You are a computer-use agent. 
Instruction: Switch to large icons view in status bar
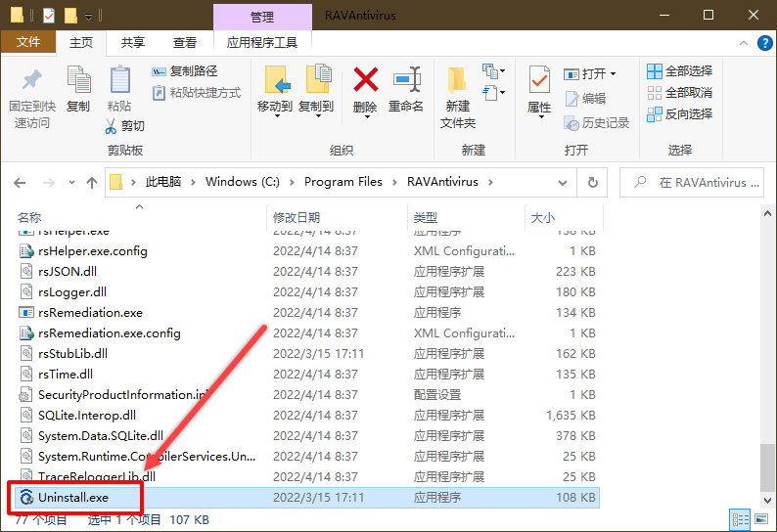760,519
